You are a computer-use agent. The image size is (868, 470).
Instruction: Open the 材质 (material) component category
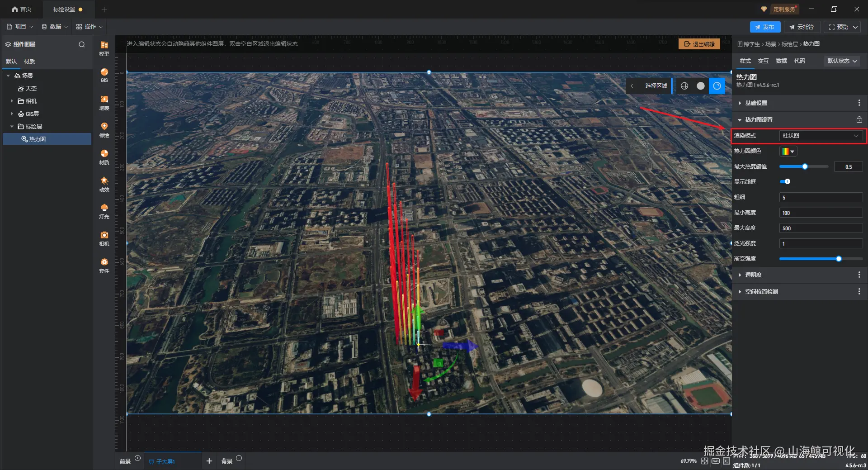(x=104, y=157)
